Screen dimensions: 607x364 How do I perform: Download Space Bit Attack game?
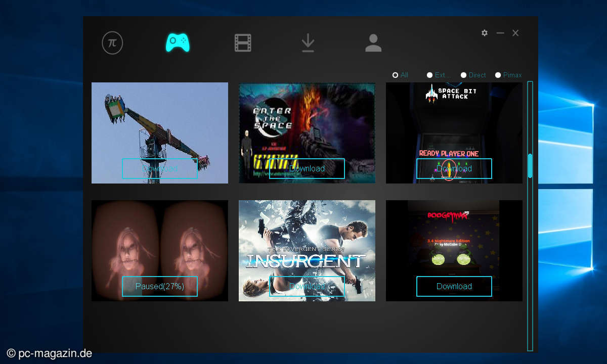coord(454,168)
